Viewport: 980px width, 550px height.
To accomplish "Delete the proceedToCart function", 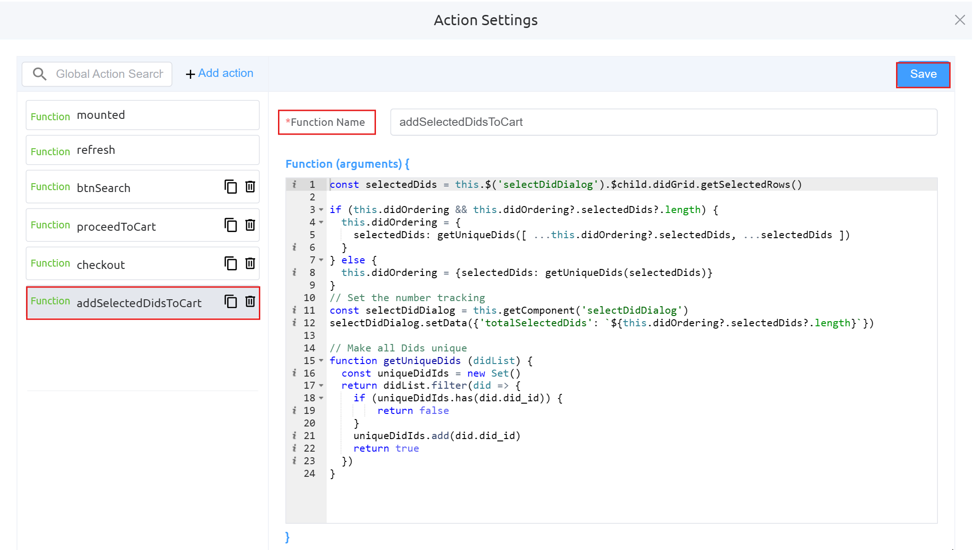I will pyautogui.click(x=250, y=225).
